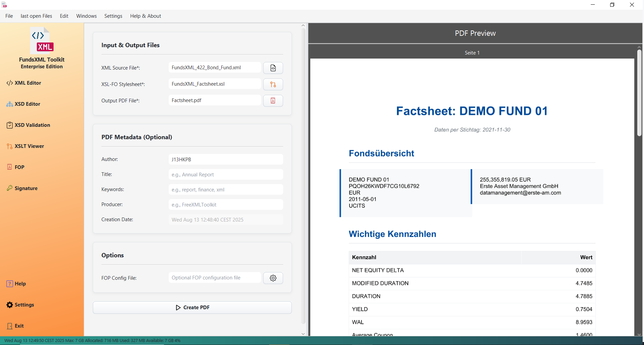Select the FOP sidebar item

(15, 167)
